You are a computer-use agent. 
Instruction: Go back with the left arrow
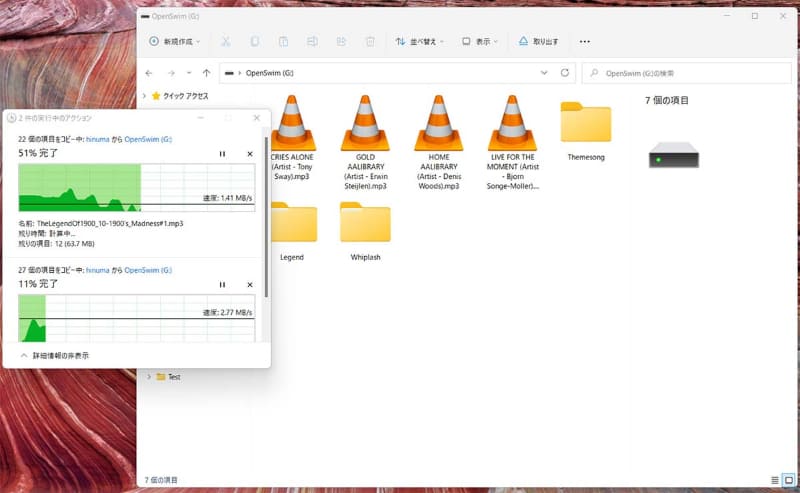click(x=149, y=73)
